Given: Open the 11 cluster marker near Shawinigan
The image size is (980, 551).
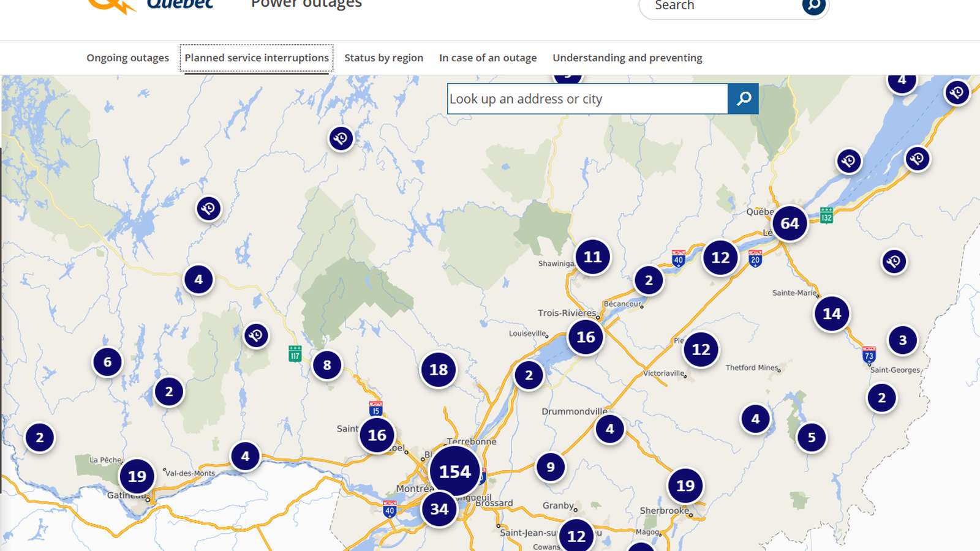Looking at the screenshot, I should [x=592, y=257].
